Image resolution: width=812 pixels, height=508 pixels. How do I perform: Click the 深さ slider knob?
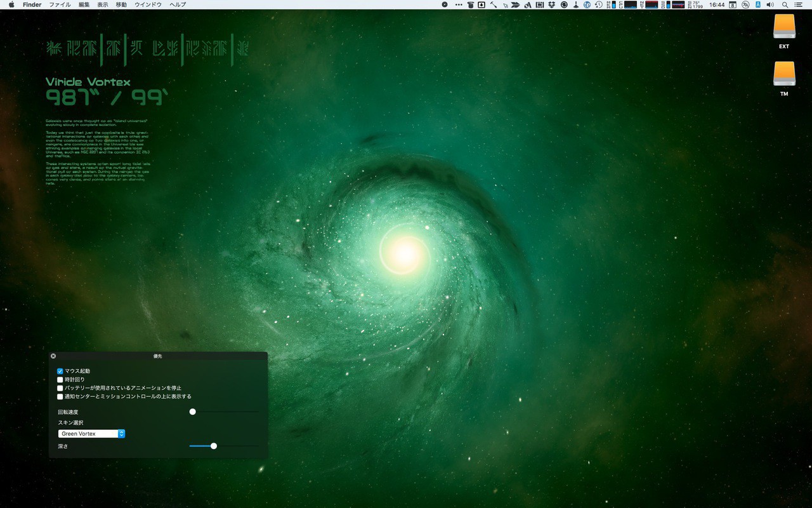point(214,446)
